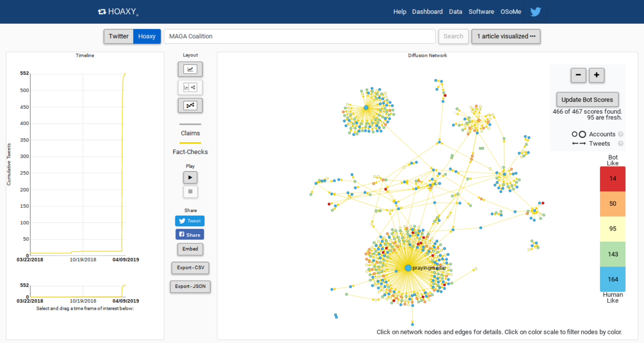The image size is (644, 343).
Task: Toggle the Fact-Checks filter
Action: (x=190, y=152)
